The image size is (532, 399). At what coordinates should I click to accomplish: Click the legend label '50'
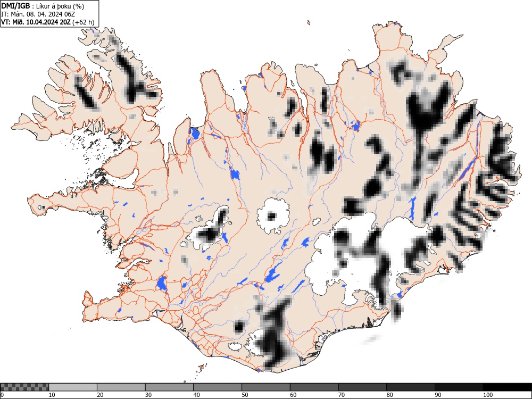click(x=245, y=395)
